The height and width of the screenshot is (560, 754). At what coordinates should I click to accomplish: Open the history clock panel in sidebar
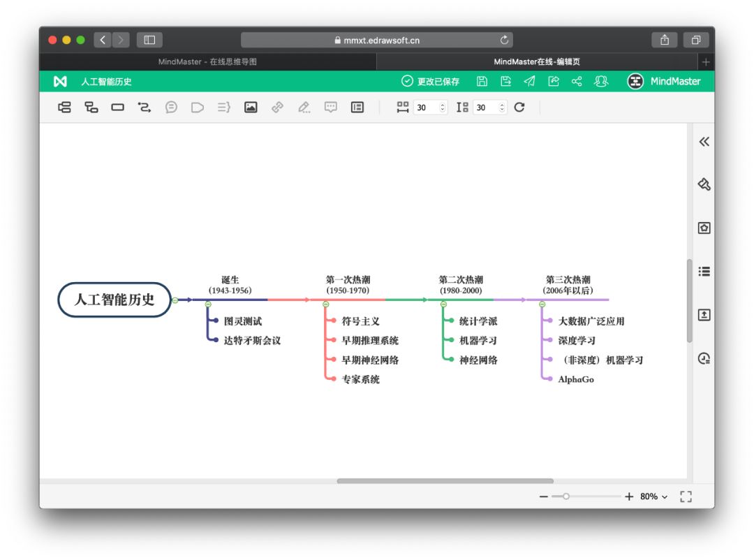click(x=704, y=358)
